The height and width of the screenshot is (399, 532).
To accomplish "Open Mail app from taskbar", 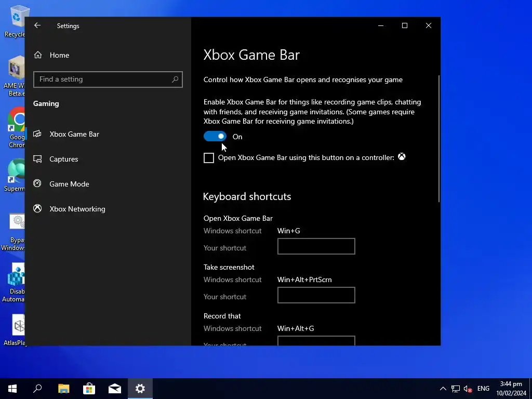I will click(x=115, y=389).
